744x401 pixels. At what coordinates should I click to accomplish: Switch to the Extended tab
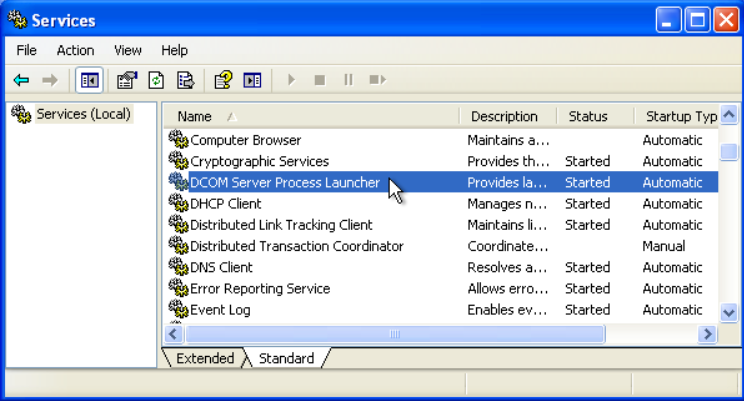(204, 358)
